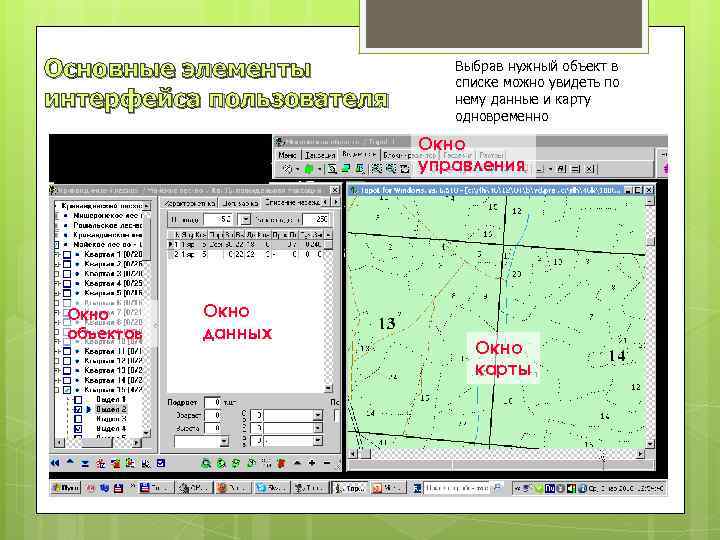Click the blue up arrow icon in bottom toolbar
Image resolution: width=720 pixels, height=540 pixels.
70,462
